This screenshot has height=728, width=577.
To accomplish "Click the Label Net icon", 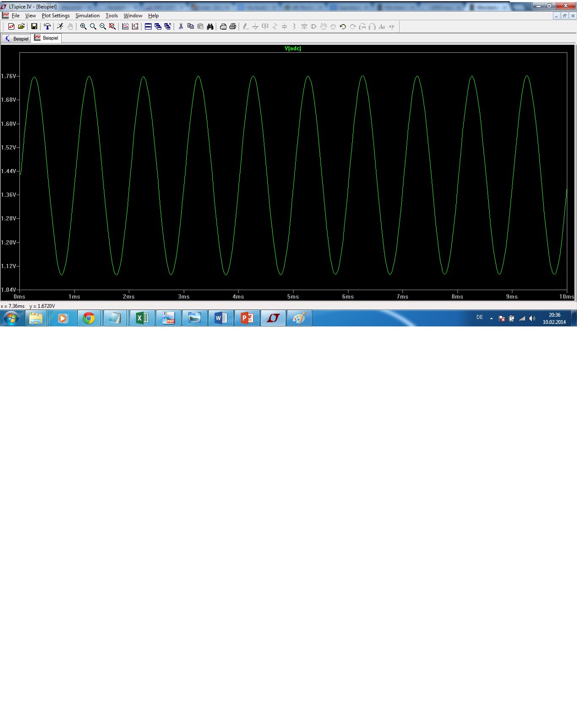I will coord(265,26).
